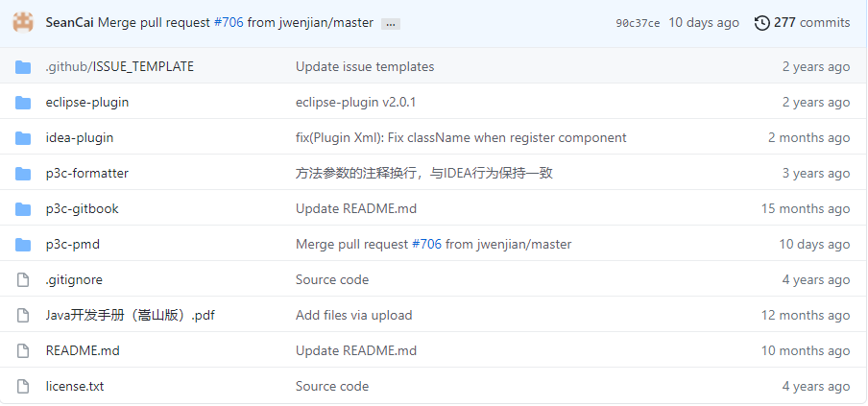The height and width of the screenshot is (406, 868).
Task: Click the README.md file icon
Action: pyautogui.click(x=24, y=351)
